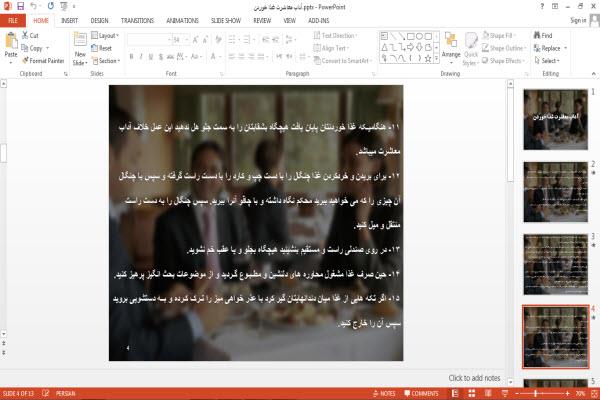Switch to the ANIMATIONS tab
This screenshot has width=600, height=400.
click(x=182, y=21)
